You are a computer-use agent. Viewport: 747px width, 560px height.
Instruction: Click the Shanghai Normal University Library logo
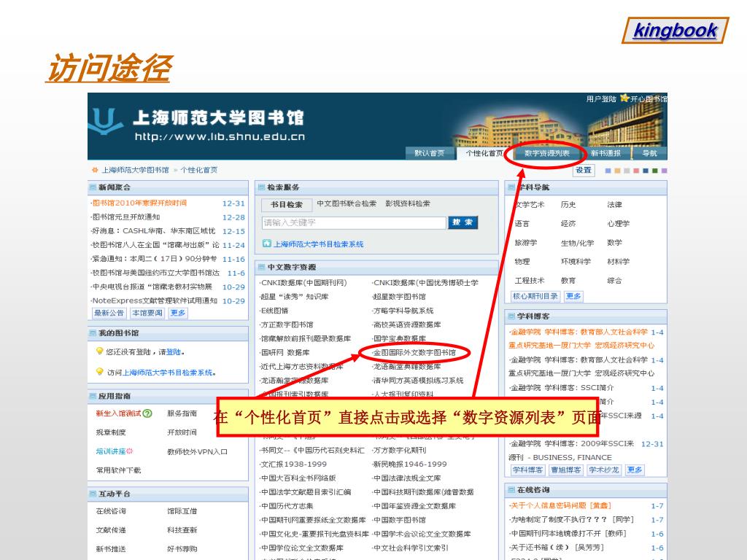click(106, 122)
